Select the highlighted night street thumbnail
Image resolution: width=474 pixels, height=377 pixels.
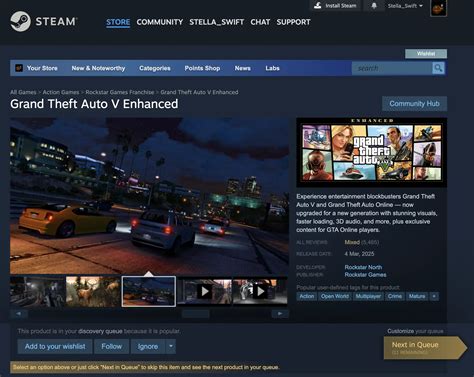[x=149, y=291]
